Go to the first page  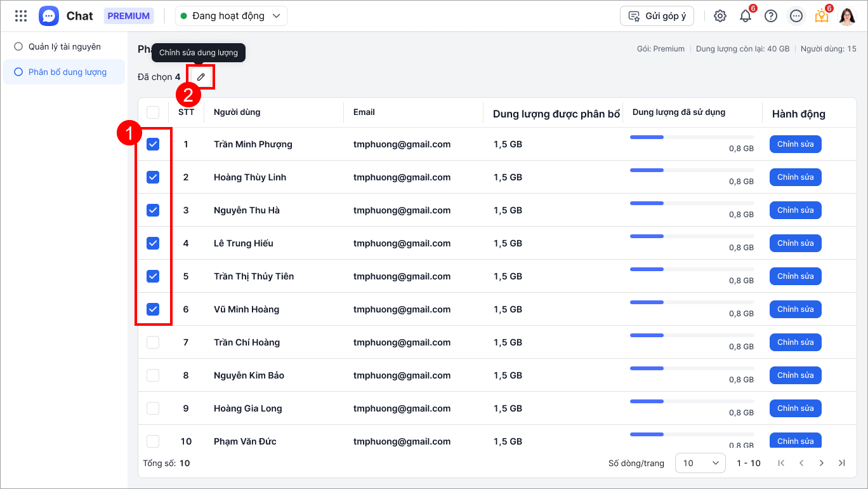(781, 463)
